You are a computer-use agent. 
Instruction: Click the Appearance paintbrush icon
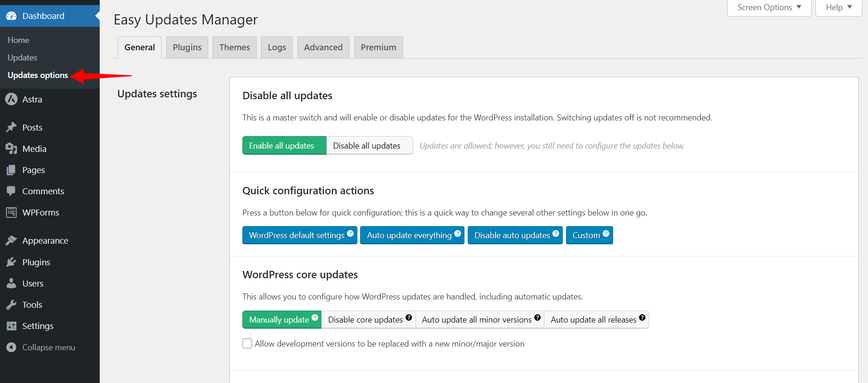[12, 240]
